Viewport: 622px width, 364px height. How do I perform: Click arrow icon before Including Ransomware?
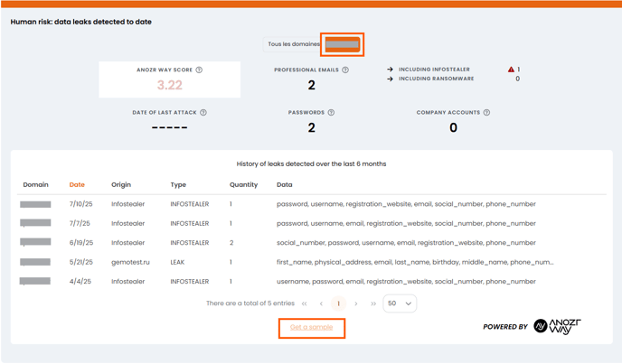390,79
